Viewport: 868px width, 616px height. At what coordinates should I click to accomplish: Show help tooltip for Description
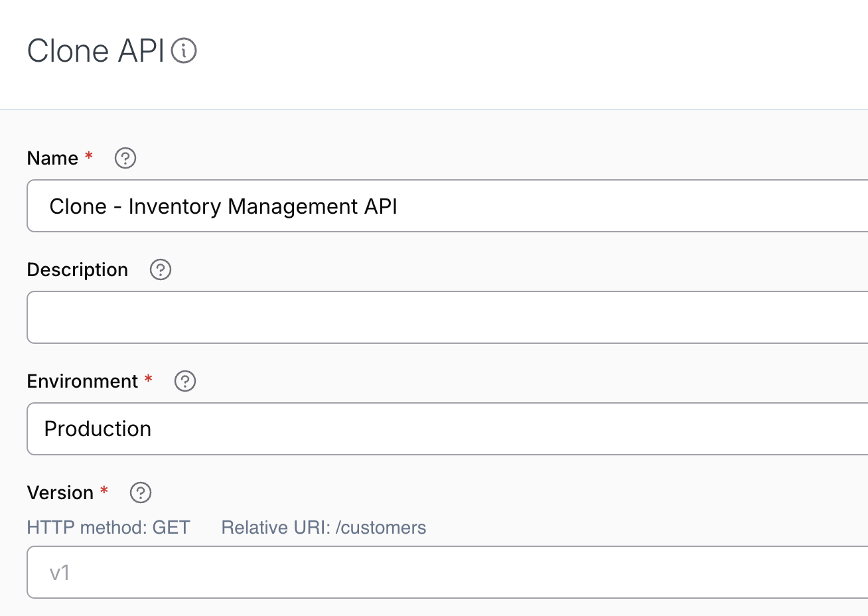[x=161, y=269]
